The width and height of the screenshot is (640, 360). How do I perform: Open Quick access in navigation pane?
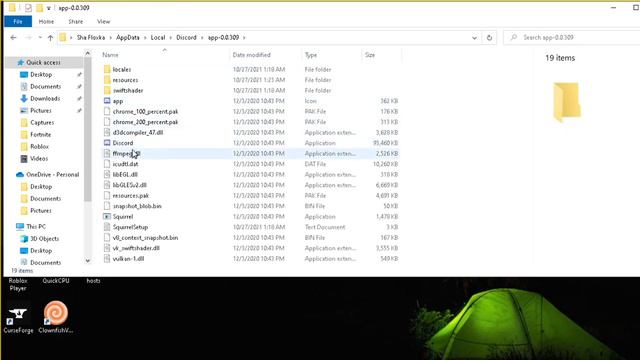pos(43,62)
